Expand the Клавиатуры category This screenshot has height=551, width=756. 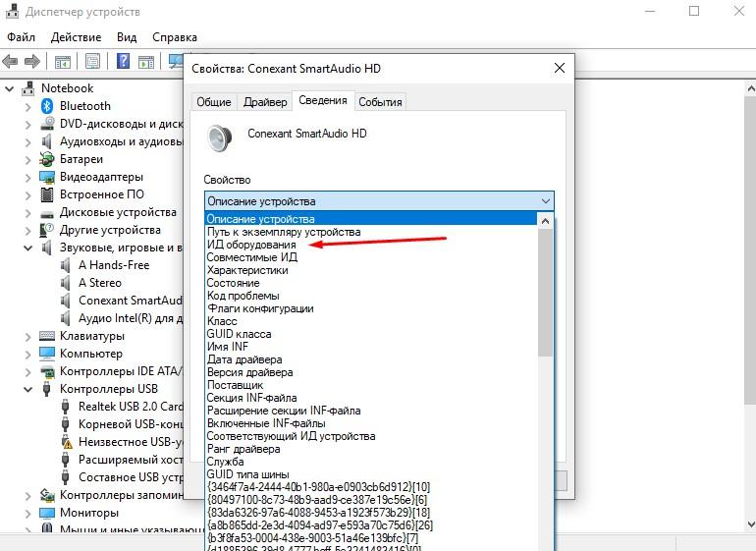click(x=27, y=336)
